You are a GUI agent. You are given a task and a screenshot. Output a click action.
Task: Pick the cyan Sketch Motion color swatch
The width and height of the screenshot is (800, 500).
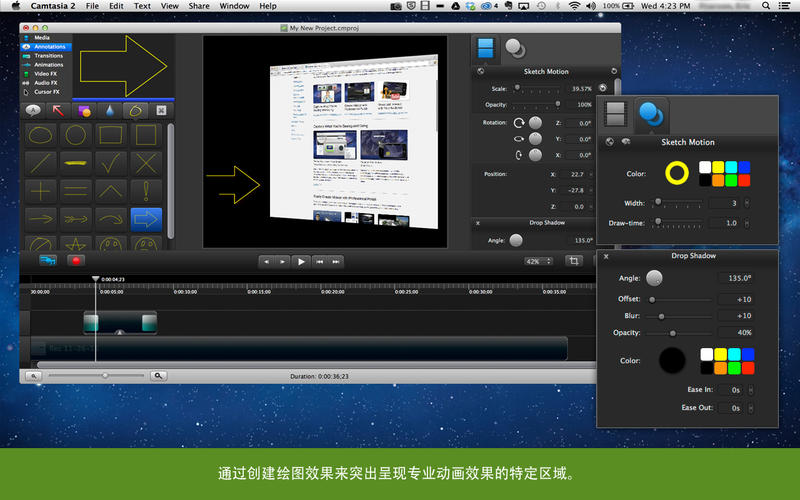[x=733, y=167]
